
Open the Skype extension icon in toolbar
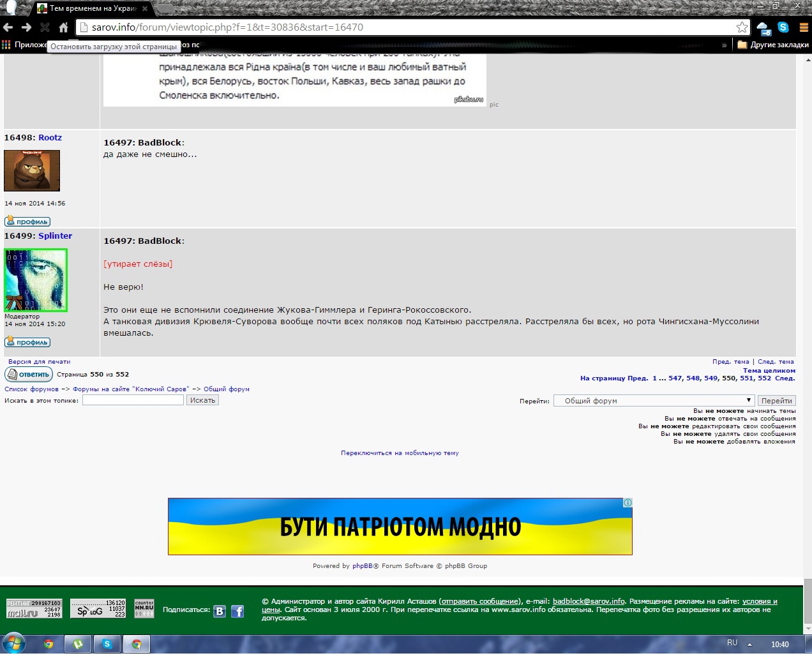click(x=783, y=27)
